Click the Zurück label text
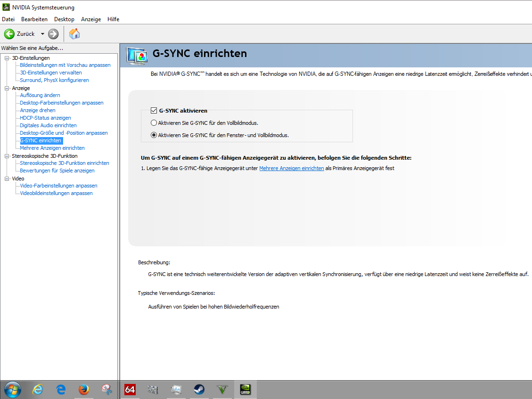 tap(26, 34)
